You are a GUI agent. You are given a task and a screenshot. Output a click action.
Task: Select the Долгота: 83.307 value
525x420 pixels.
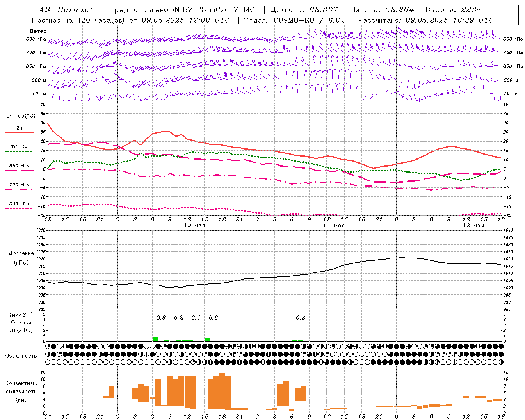[304, 10]
